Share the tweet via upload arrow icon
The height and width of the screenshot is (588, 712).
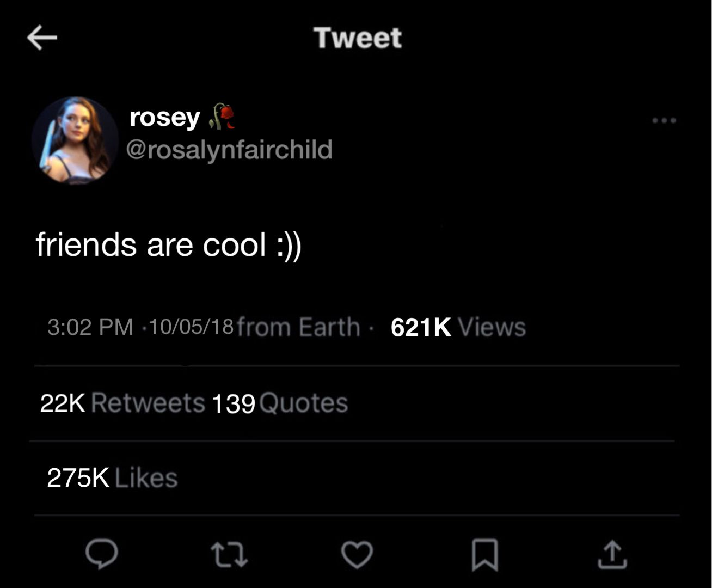click(612, 554)
